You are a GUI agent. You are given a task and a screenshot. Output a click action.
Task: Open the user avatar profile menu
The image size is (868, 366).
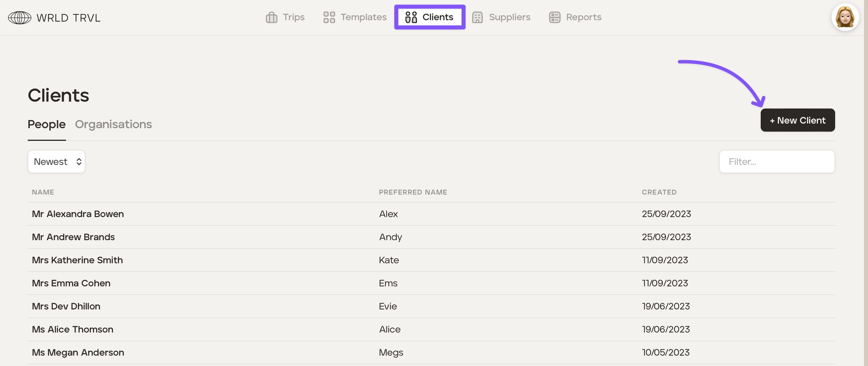click(845, 17)
